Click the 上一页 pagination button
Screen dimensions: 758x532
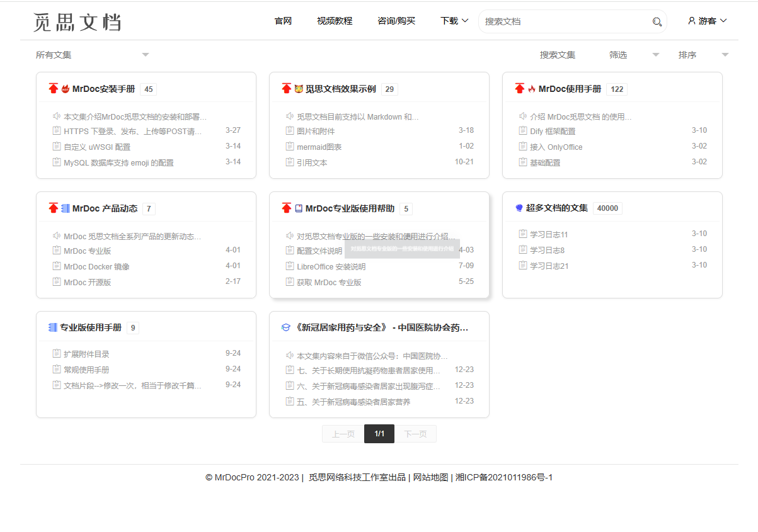tap(343, 434)
